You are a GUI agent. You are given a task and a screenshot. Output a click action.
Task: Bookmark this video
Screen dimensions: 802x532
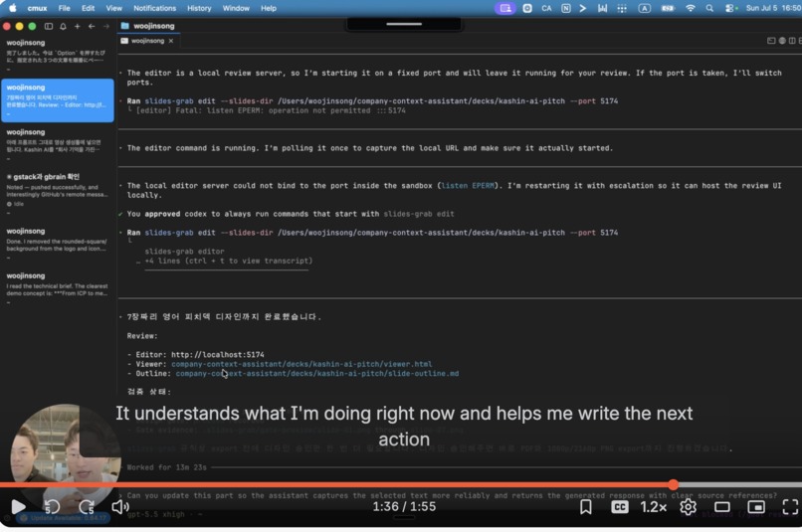click(x=586, y=506)
